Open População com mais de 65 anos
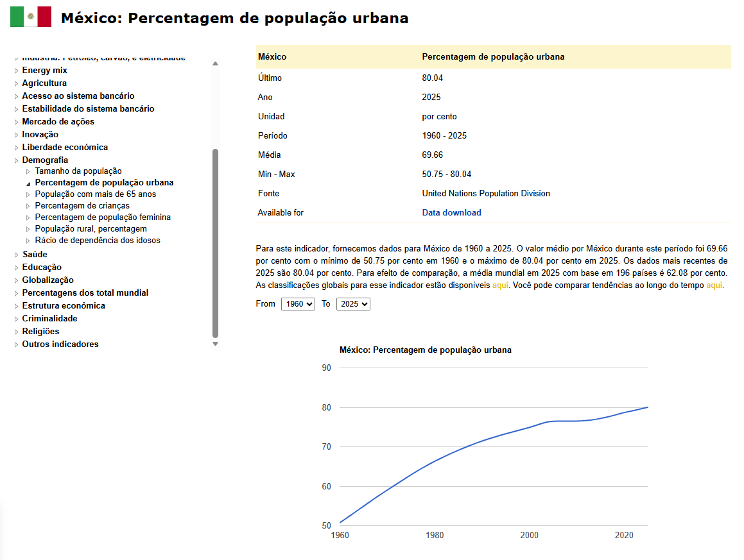The width and height of the screenshot is (744, 560). coord(96,194)
